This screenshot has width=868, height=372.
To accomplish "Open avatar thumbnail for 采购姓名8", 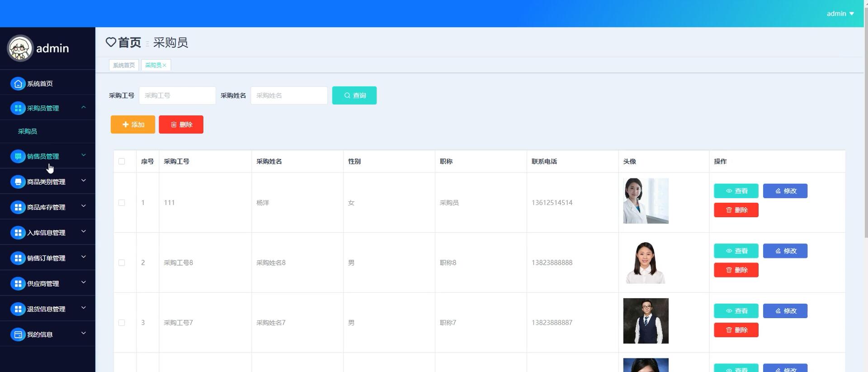I will click(x=646, y=261).
